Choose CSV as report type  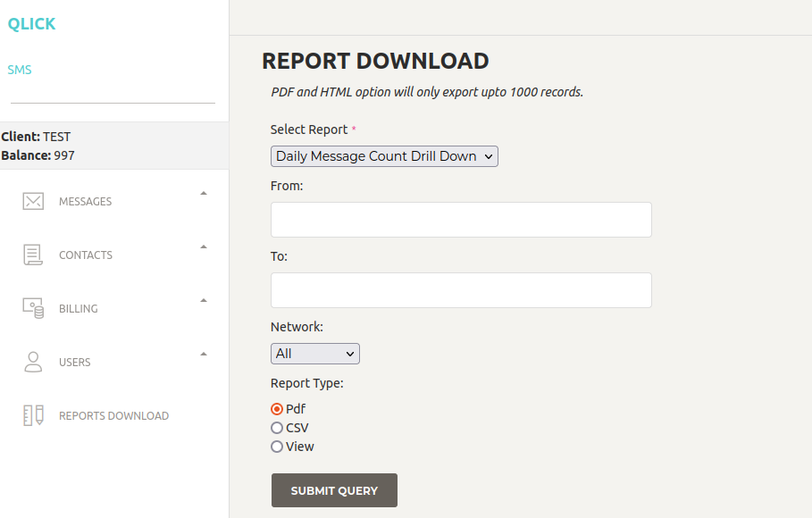[277, 428]
